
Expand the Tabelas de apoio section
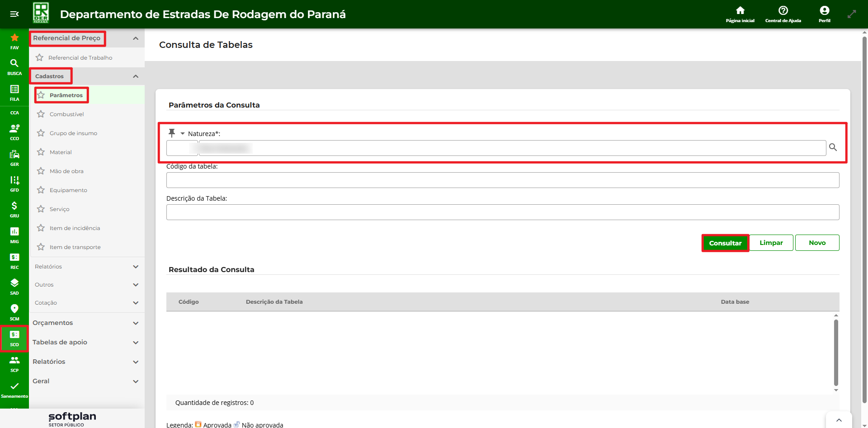pyautogui.click(x=135, y=343)
